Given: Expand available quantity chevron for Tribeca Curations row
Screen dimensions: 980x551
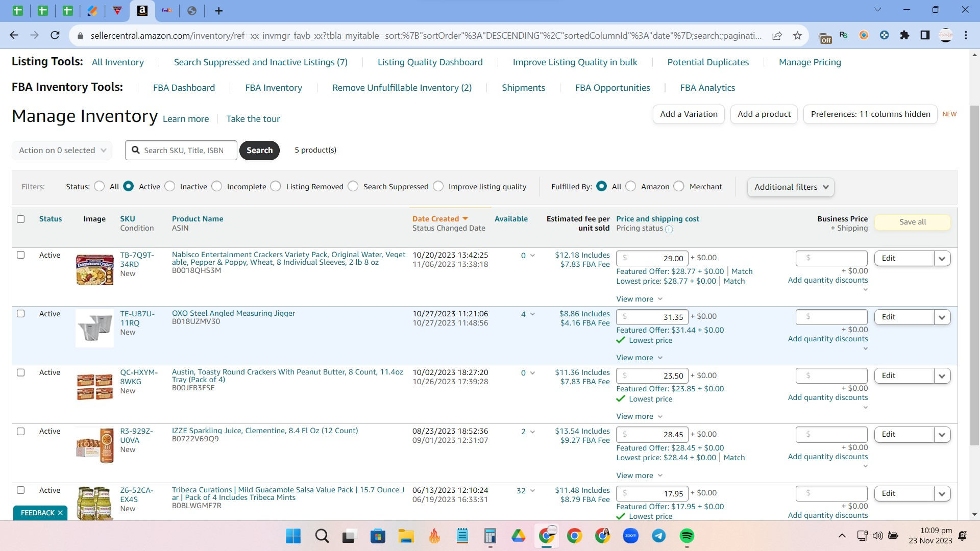Looking at the screenshot, I should point(532,491).
